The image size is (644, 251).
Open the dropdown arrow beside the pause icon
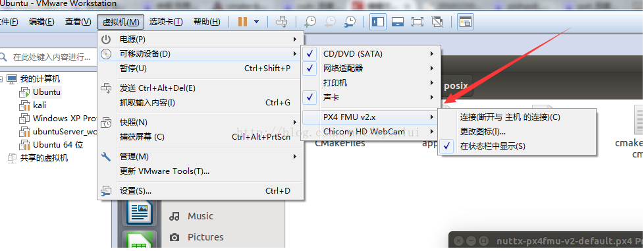pyautogui.click(x=257, y=22)
